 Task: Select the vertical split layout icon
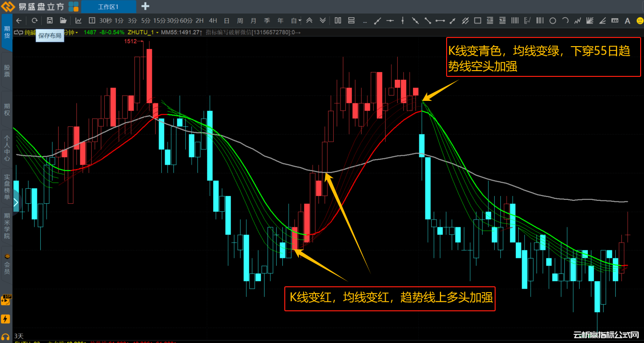338,21
